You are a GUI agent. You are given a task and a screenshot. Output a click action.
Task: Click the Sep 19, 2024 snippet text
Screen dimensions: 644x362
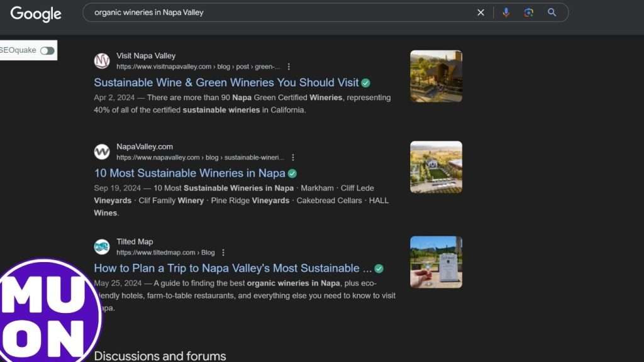click(241, 200)
